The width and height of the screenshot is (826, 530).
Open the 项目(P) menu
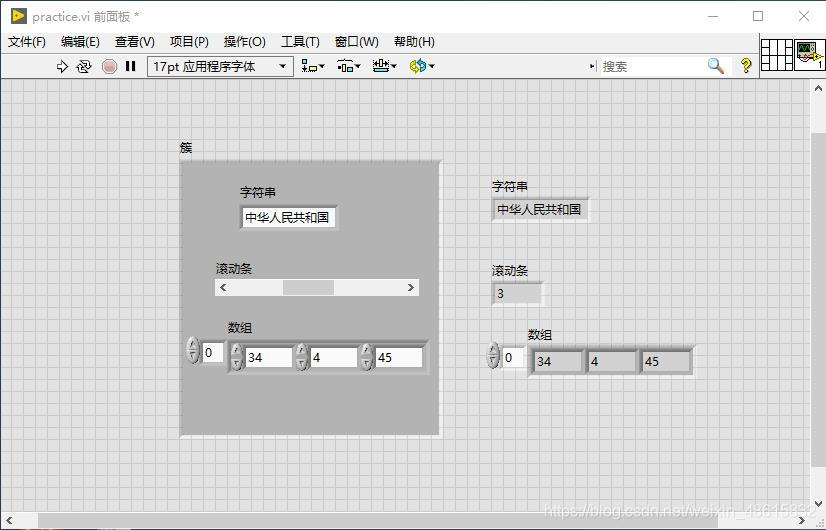point(189,42)
